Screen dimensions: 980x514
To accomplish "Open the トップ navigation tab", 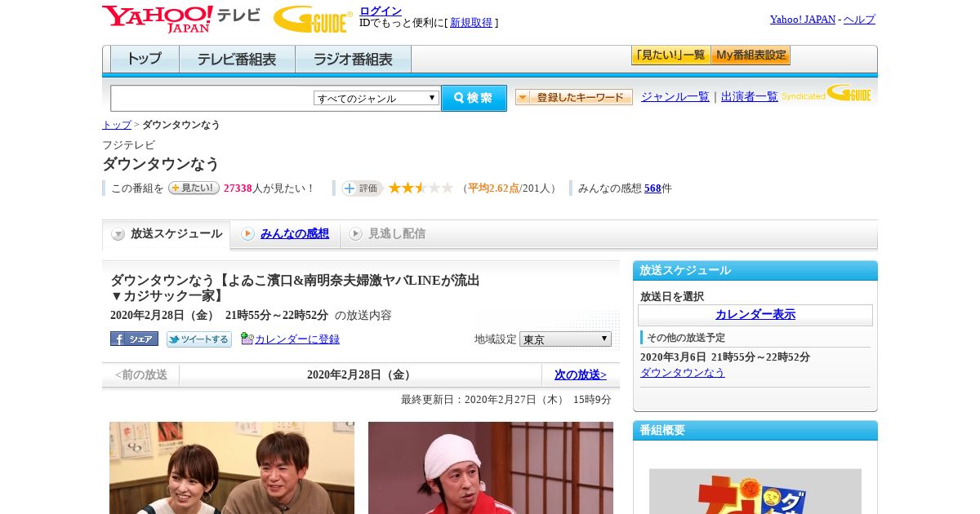I will [145, 60].
